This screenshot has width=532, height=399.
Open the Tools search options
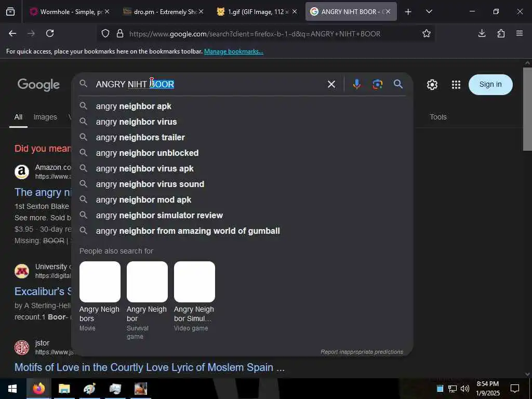click(x=438, y=117)
